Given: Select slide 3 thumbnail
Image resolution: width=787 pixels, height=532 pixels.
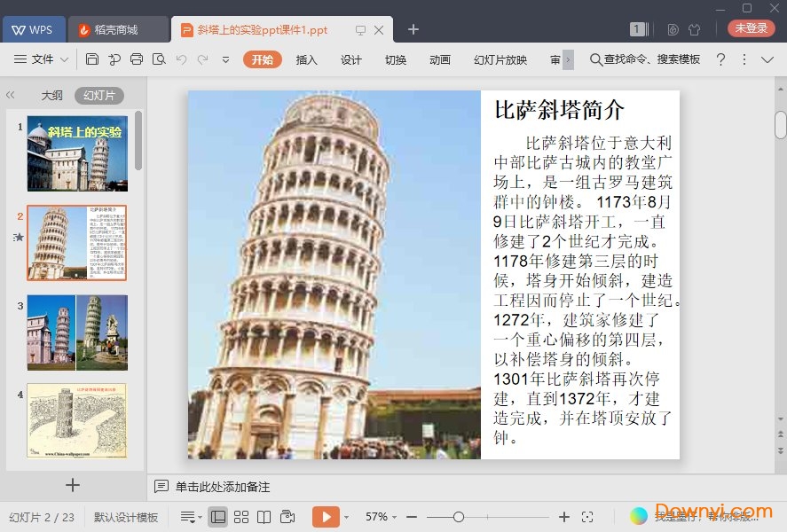Looking at the screenshot, I should point(77,332).
